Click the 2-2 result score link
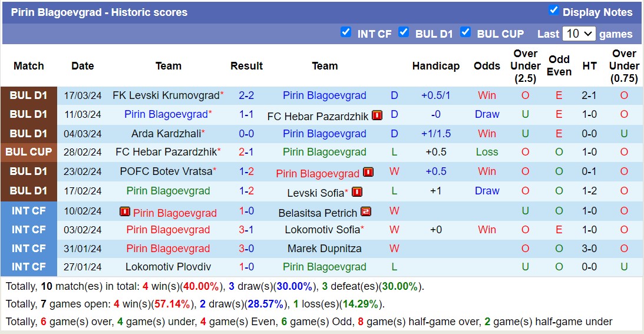Viewport: 644px width, 334px height. pyautogui.click(x=246, y=95)
